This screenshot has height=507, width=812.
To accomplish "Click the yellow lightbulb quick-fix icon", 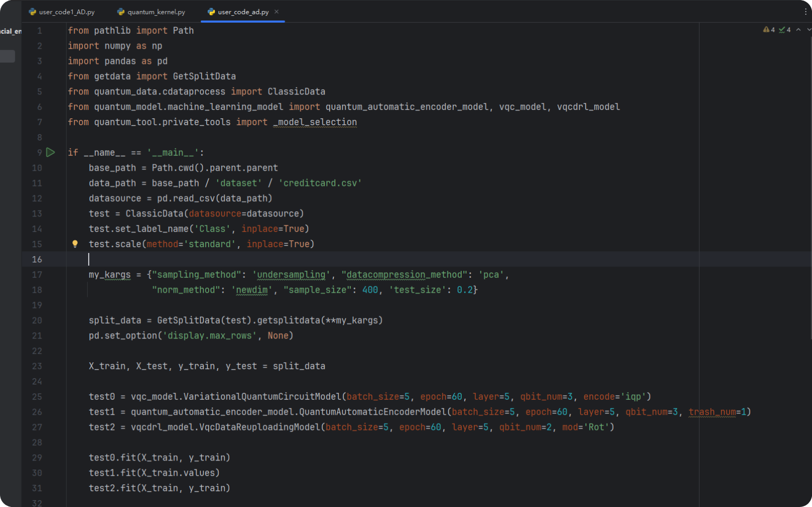I will [75, 244].
